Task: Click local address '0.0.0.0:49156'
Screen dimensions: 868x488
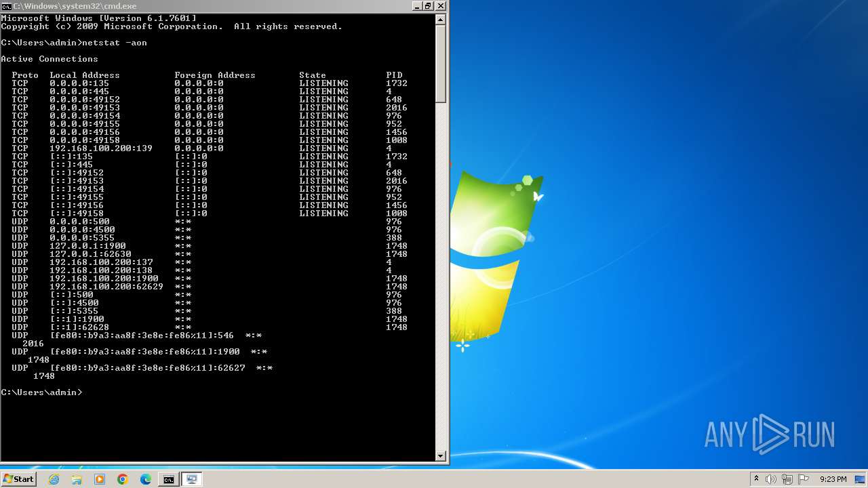Action: pos(85,132)
